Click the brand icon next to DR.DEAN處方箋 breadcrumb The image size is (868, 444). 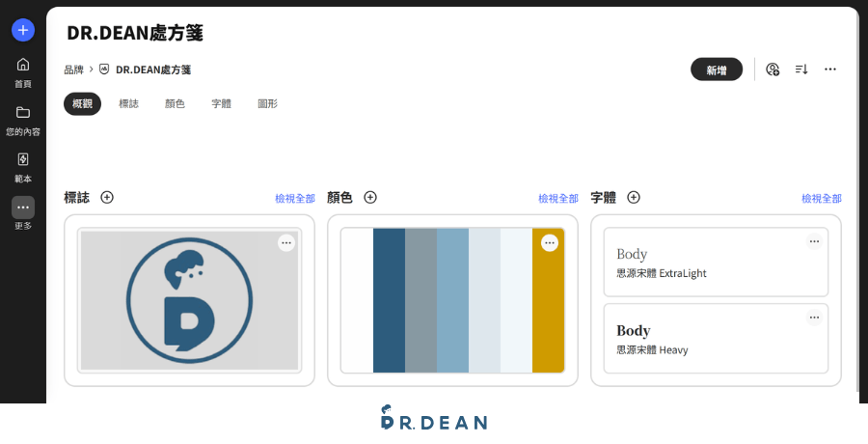[x=104, y=69]
